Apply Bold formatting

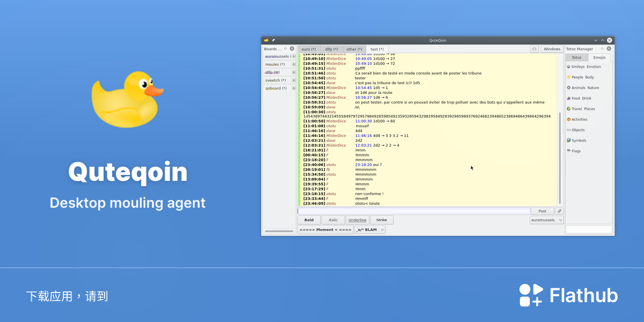(309, 220)
